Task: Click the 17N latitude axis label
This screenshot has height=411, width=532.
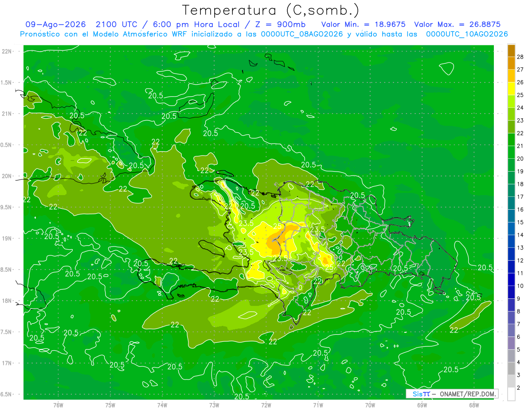Action: (x=7, y=363)
